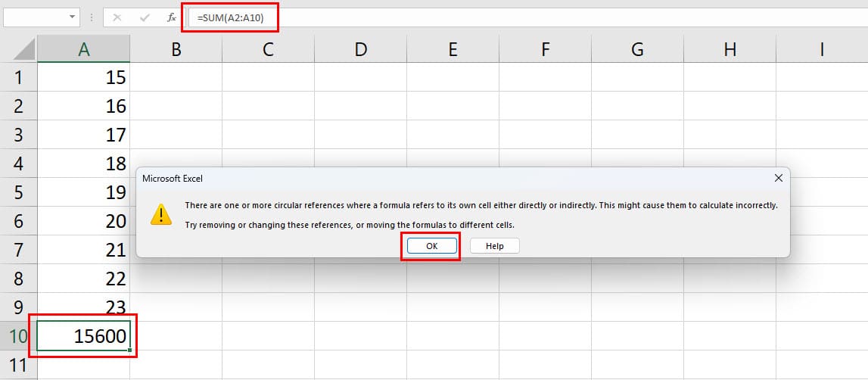This screenshot has width=868, height=380.
Task: Select row 1 header
Action: [x=19, y=77]
